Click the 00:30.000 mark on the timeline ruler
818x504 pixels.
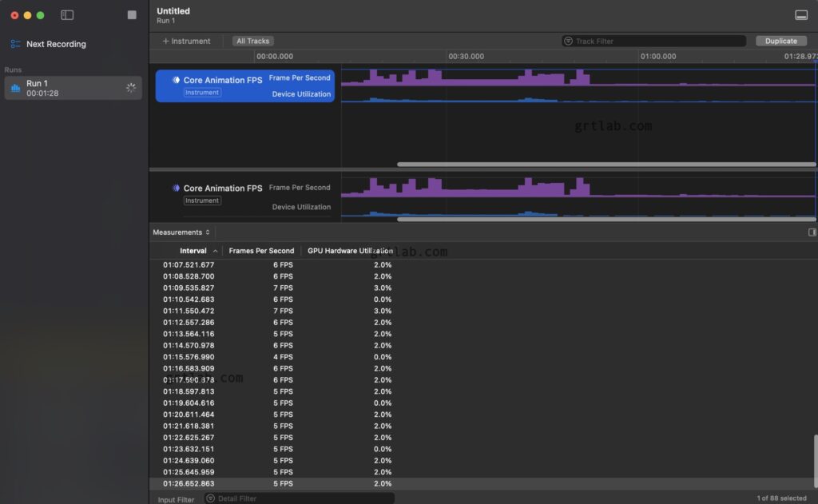click(x=466, y=57)
